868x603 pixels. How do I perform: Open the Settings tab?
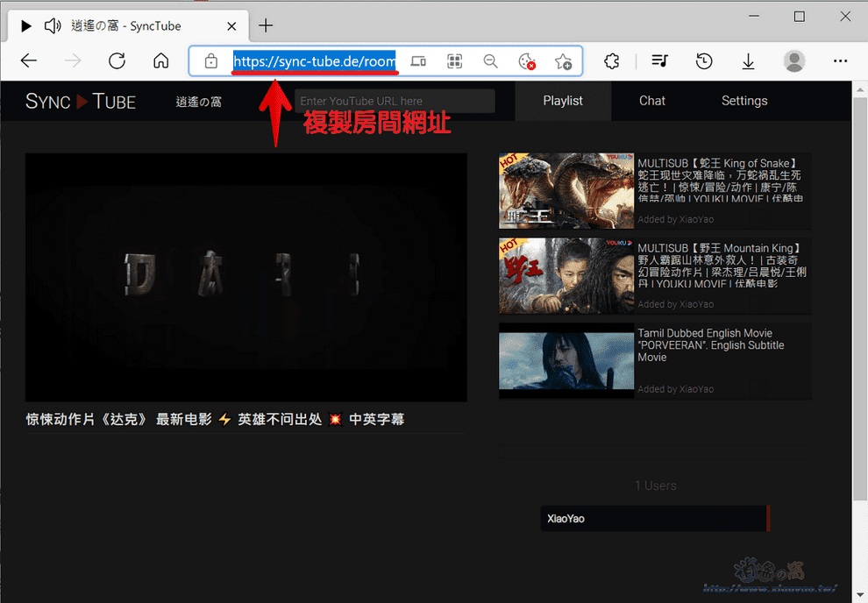pos(743,101)
